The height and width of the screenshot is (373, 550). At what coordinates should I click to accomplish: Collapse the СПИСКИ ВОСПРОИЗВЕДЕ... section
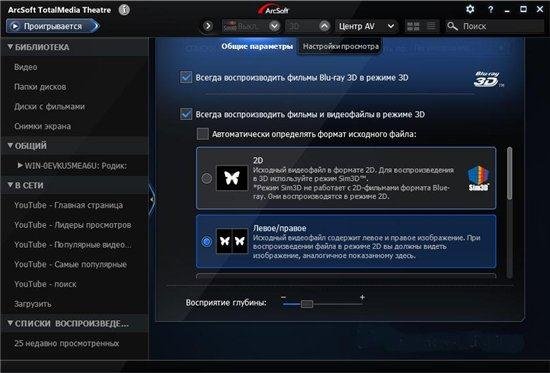[x=10, y=323]
